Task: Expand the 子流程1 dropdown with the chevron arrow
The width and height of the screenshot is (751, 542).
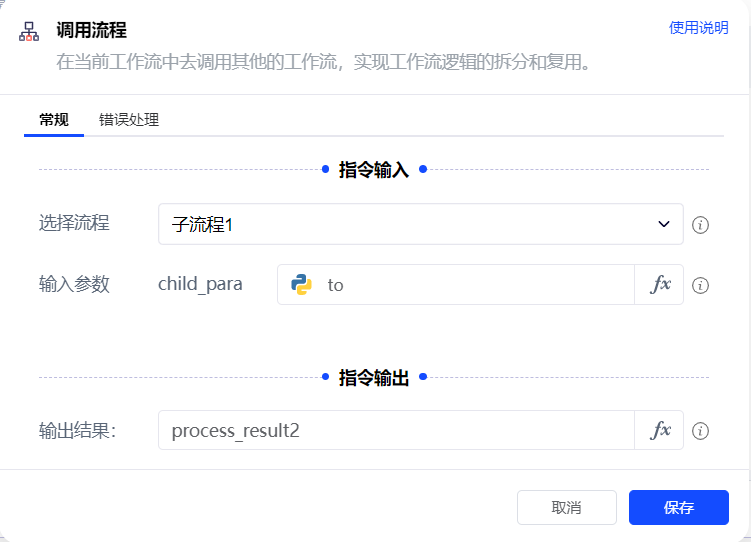Action: coord(664,224)
